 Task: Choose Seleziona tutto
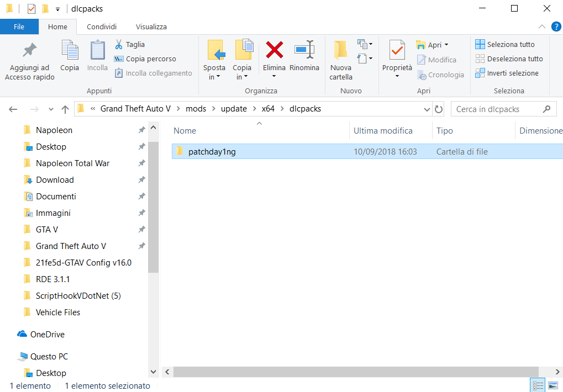(x=505, y=45)
